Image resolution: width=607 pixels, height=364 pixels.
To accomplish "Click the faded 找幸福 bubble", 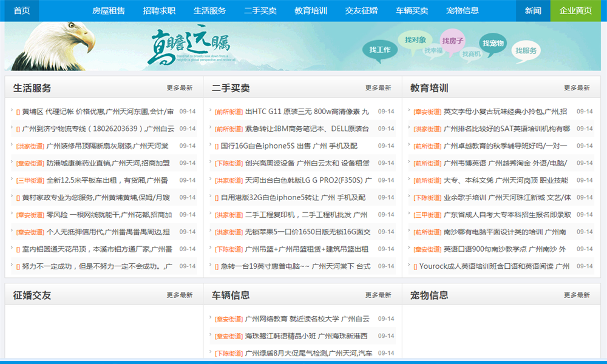I will click(x=433, y=51).
